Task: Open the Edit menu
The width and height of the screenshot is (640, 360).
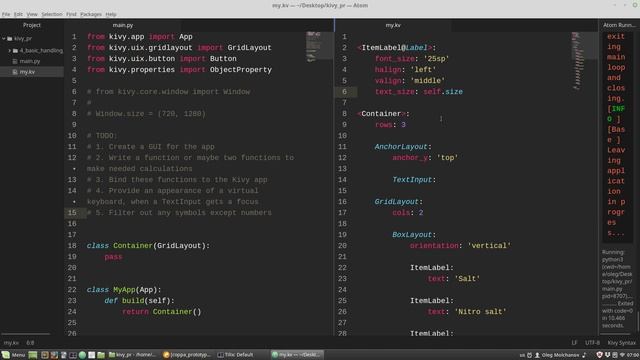Action: pyautogui.click(x=18, y=14)
